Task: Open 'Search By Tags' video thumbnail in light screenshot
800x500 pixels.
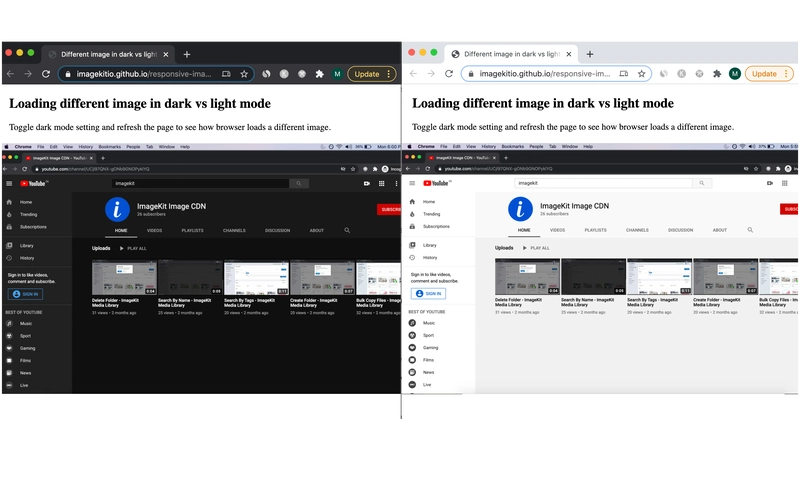Action: coord(659,277)
